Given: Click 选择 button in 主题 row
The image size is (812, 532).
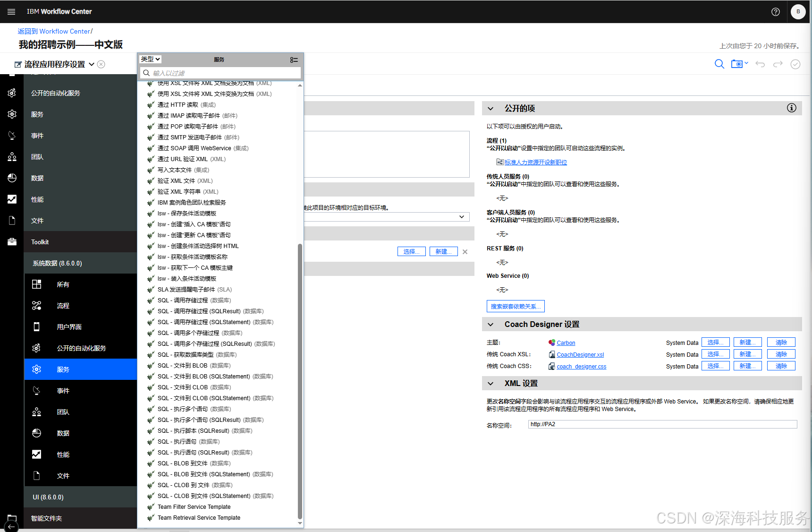Looking at the screenshot, I should [x=715, y=343].
